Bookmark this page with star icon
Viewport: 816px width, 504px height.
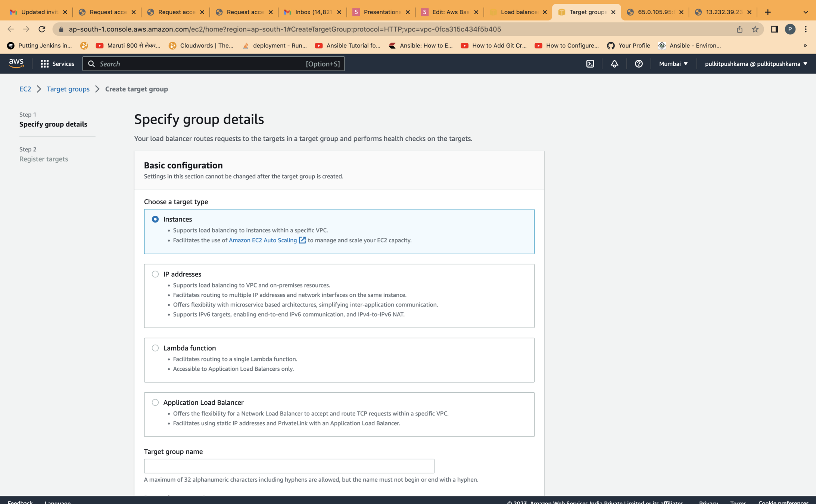tap(755, 29)
